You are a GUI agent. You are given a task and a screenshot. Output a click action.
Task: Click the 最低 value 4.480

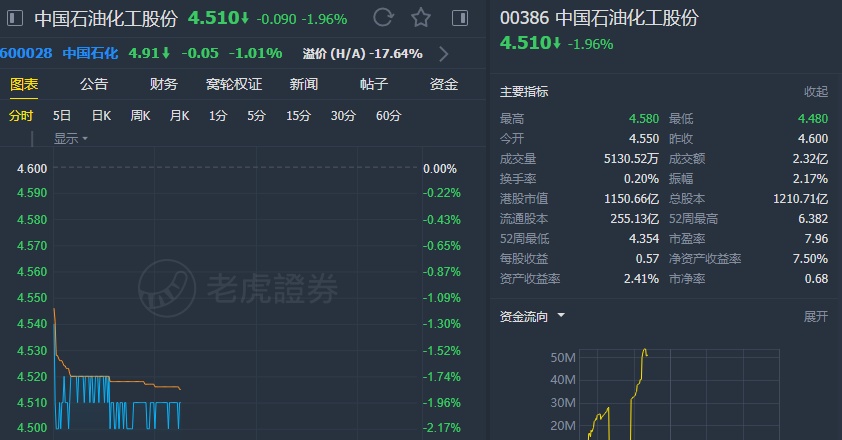pyautogui.click(x=813, y=119)
